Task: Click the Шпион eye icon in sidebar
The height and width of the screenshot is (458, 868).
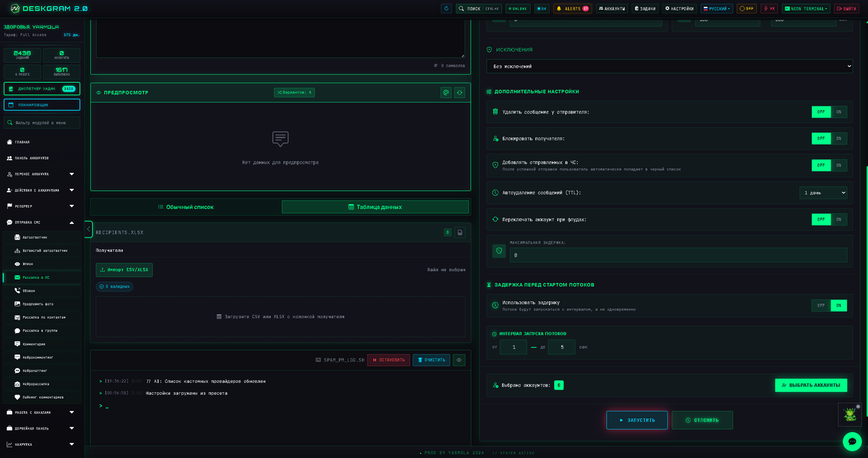Action: tap(17, 264)
